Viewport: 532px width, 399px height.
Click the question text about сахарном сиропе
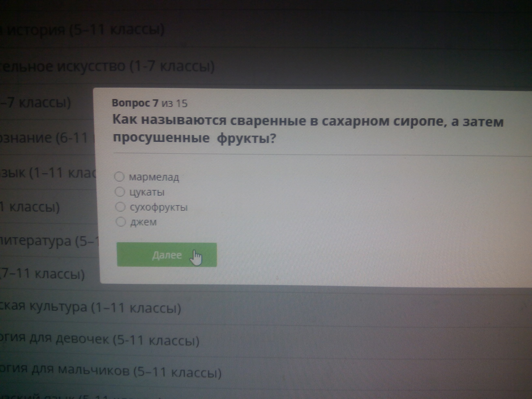(308, 129)
